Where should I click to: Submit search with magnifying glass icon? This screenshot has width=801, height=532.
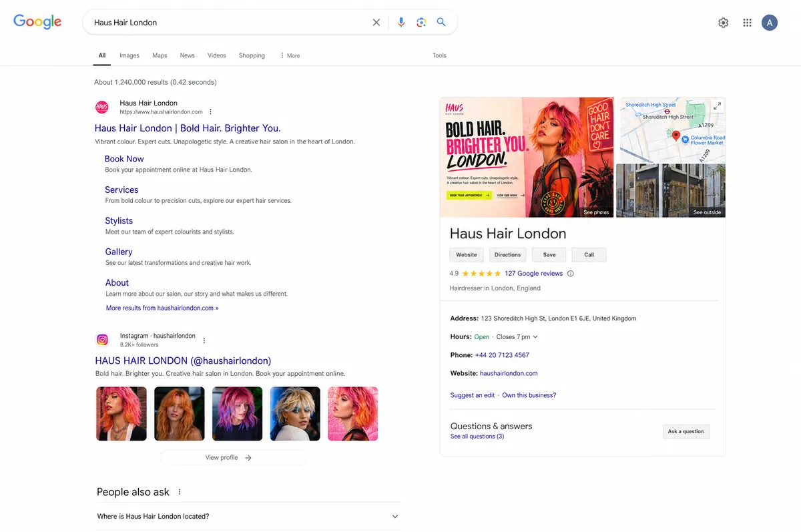[441, 22]
